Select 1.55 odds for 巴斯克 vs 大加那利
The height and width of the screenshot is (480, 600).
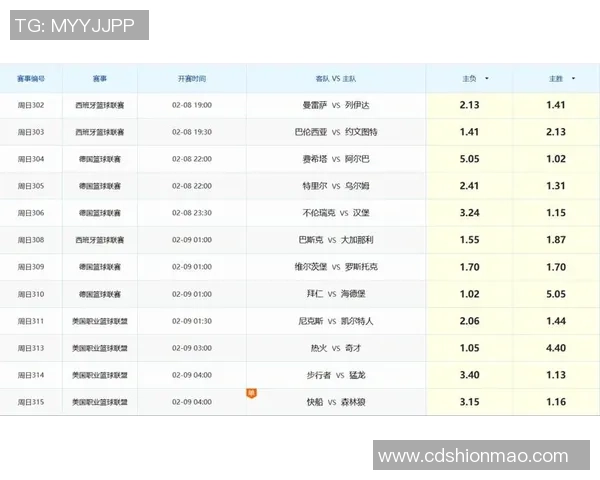click(470, 240)
